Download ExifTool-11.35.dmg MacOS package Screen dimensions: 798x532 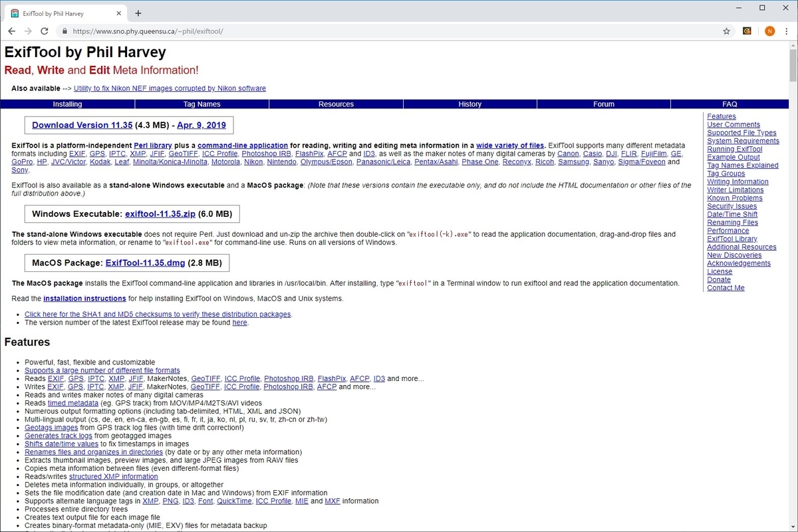(145, 263)
